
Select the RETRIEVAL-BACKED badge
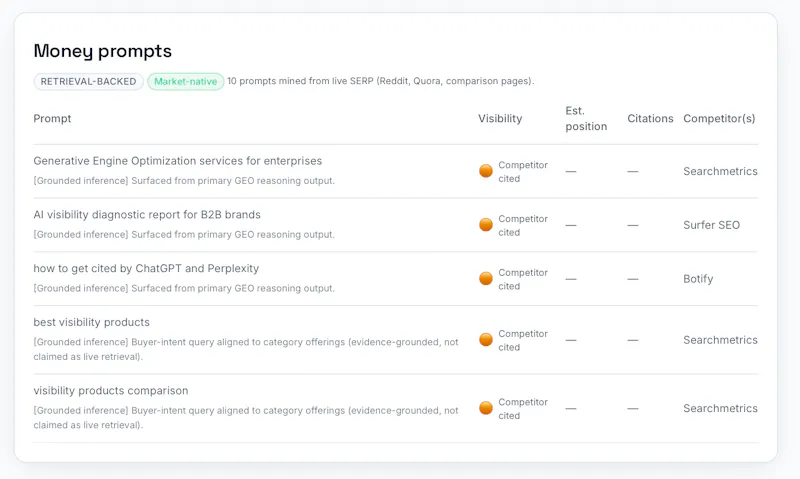pyautogui.click(x=88, y=82)
